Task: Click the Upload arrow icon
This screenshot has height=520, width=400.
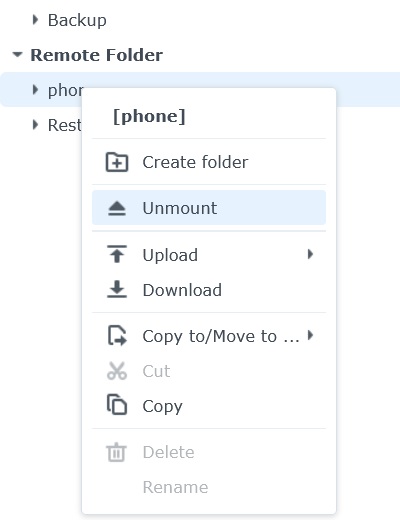Action: click(x=117, y=254)
